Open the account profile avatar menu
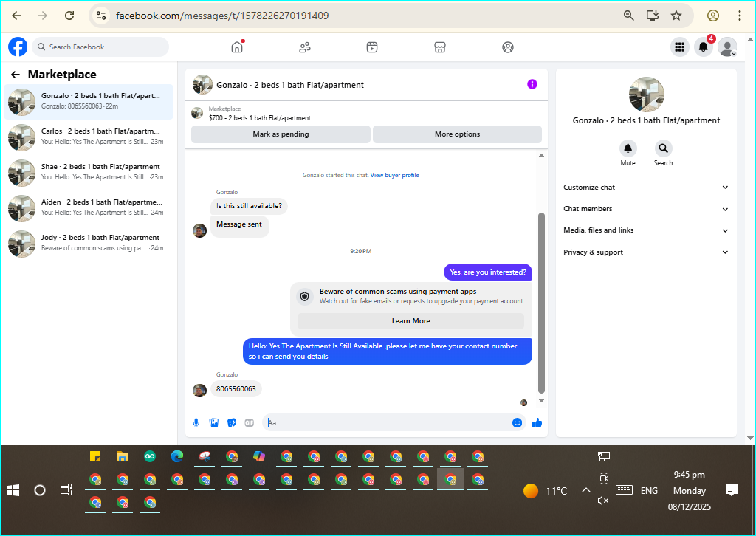This screenshot has width=756, height=536. point(727,47)
